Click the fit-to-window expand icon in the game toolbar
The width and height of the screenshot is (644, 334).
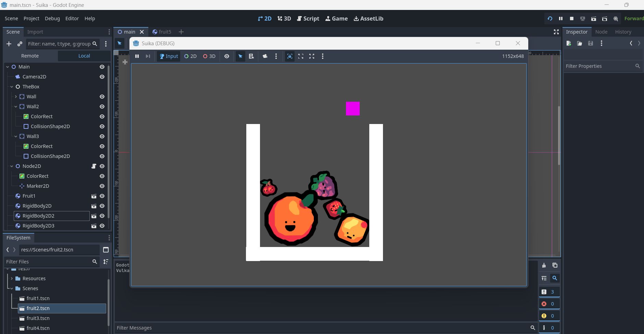pyautogui.click(x=301, y=56)
